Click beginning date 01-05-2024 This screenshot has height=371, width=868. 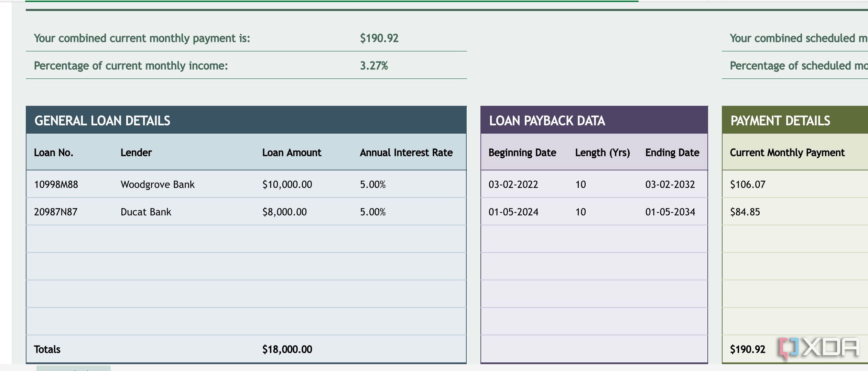coord(513,212)
